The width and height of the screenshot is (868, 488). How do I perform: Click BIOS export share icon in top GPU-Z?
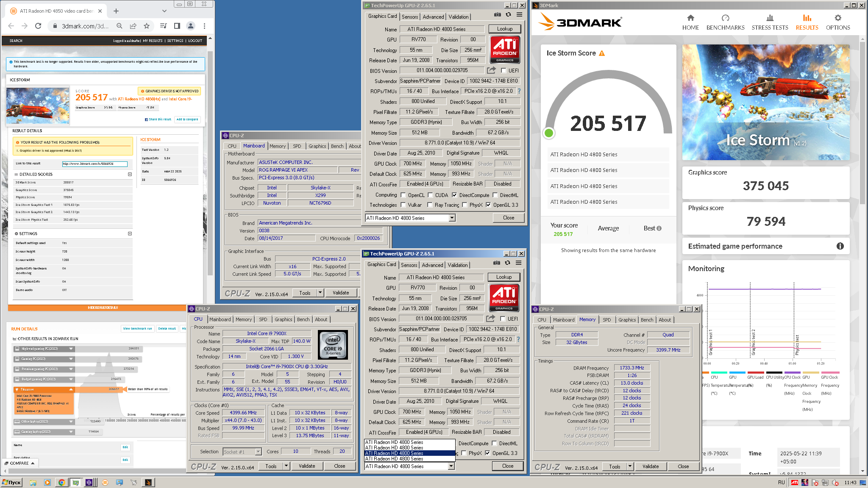tap(491, 70)
